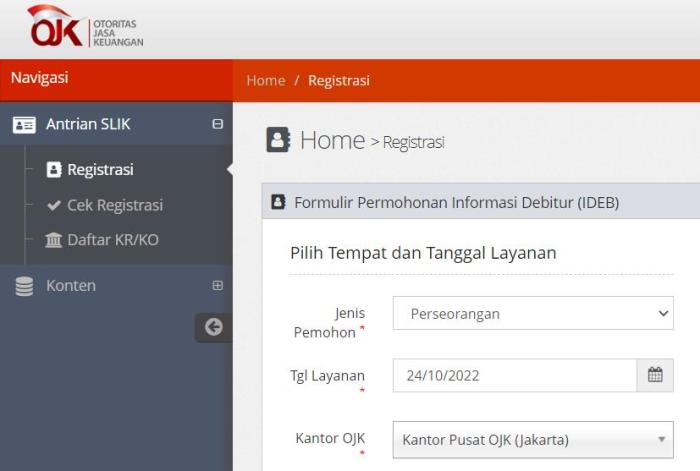This screenshot has width=700, height=471.
Task: Open the Kantor OJK dropdown
Action: click(533, 440)
